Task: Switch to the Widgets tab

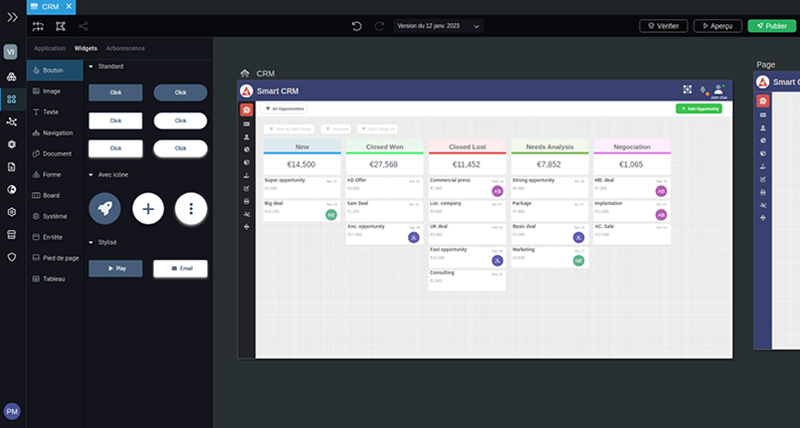Action: [86, 48]
